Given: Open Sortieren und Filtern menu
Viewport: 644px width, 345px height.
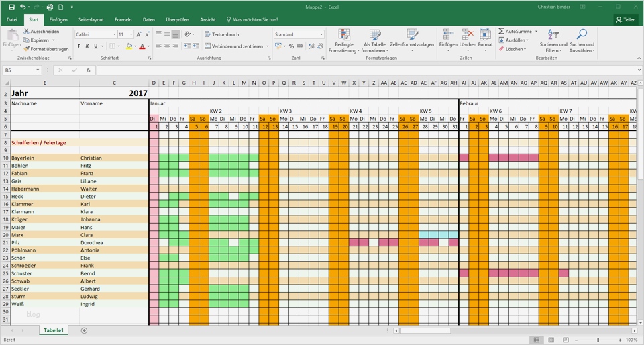Looking at the screenshot, I should (553, 41).
